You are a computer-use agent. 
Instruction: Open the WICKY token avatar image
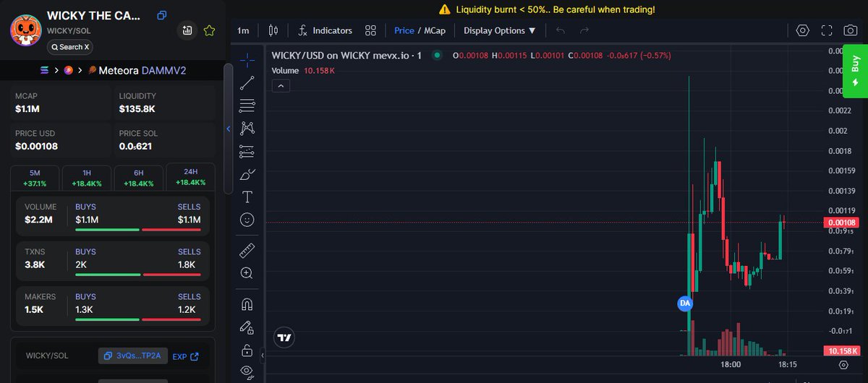tap(25, 31)
